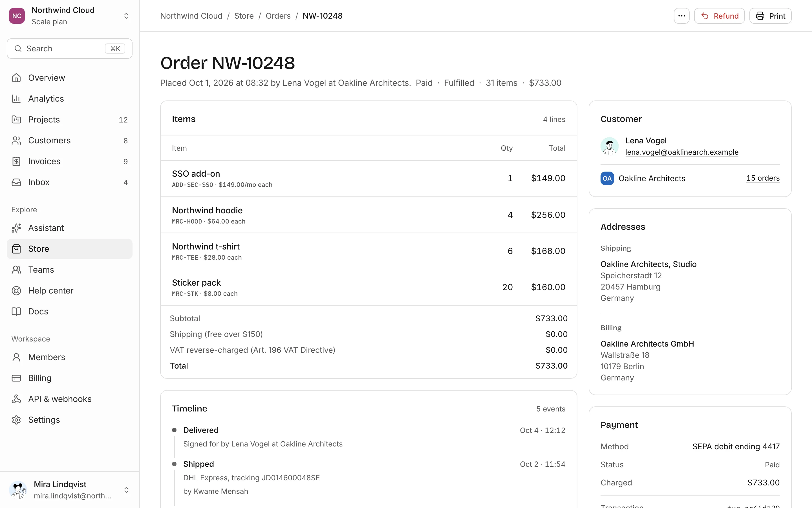Image resolution: width=812 pixels, height=508 pixels.
Task: Select the Northwind t-shirt line item
Action: (x=369, y=251)
